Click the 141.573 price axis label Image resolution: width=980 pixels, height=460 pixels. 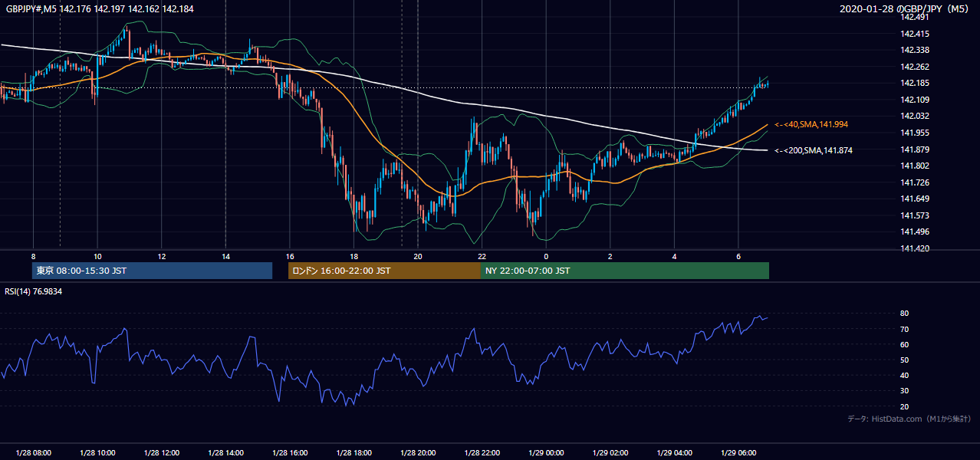(x=914, y=215)
